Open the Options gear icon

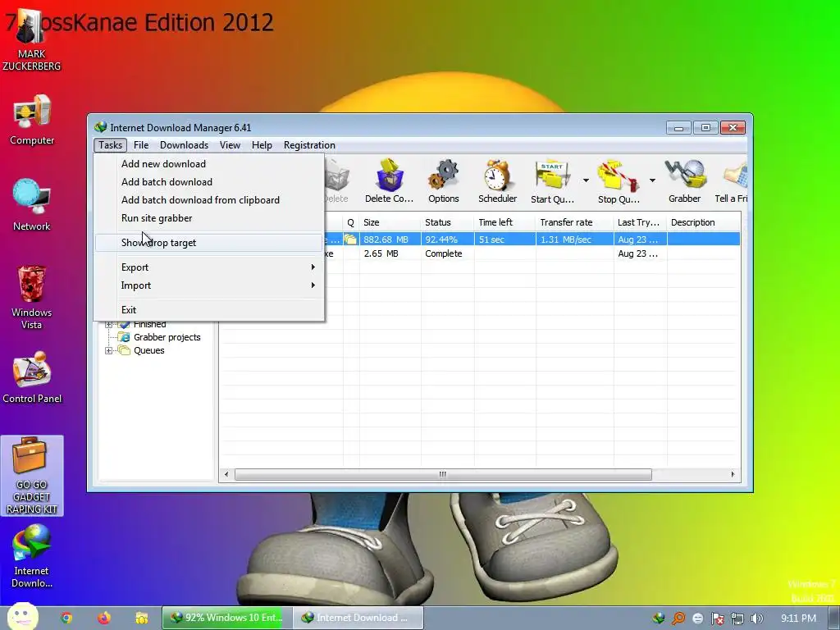pos(444,181)
